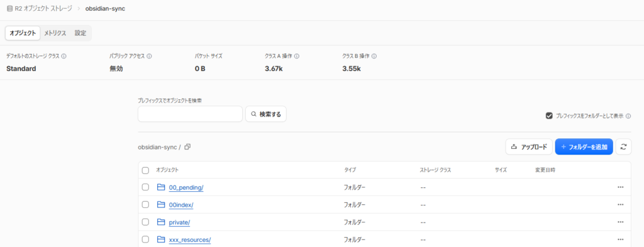Click the 3.67k Class A value
Image resolution: width=644 pixels, height=247 pixels.
tap(274, 69)
